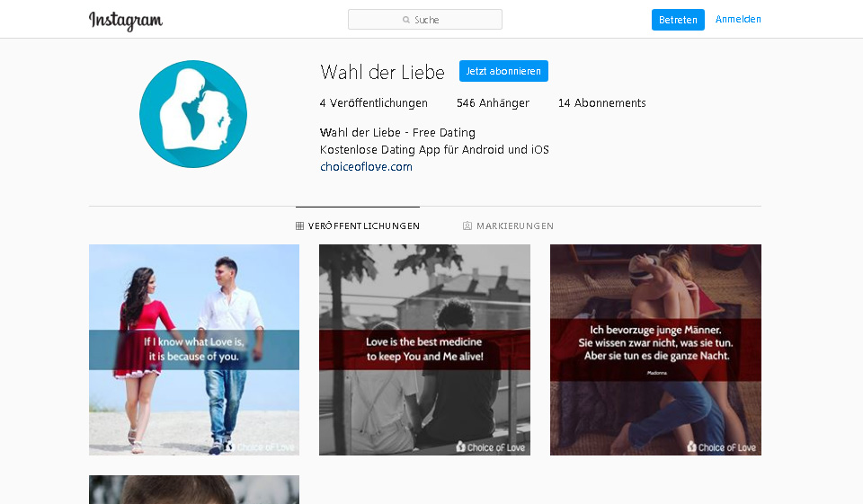This screenshot has height=504, width=863.
Task: Open the 546 Anhänger list
Action: [x=493, y=103]
